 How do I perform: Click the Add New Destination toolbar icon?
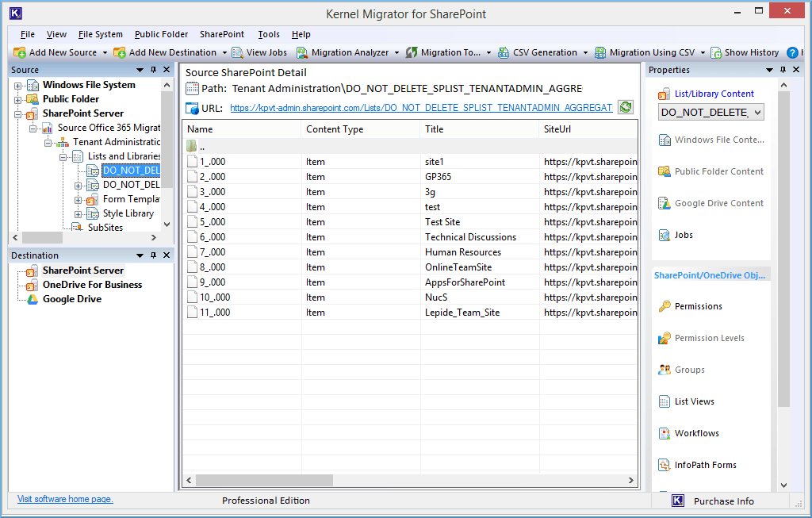[x=120, y=52]
